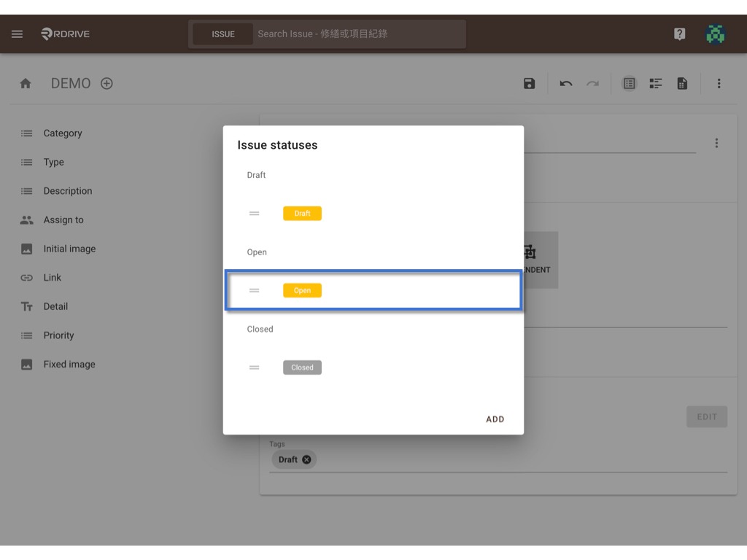
Task: Click the Issue statuses dialog title
Action: pos(277,145)
